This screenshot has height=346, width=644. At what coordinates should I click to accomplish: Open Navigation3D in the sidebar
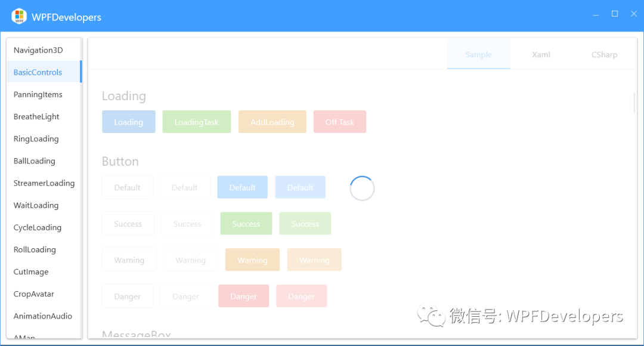(x=38, y=50)
